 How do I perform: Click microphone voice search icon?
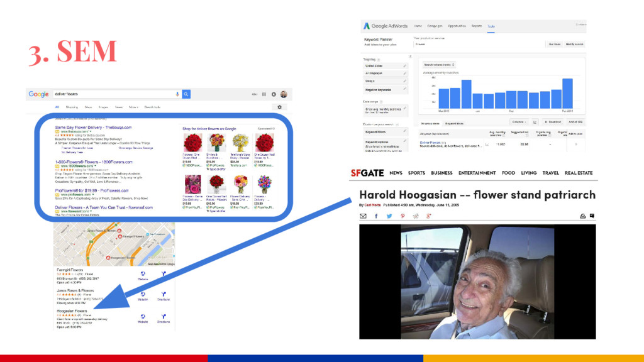tap(177, 94)
